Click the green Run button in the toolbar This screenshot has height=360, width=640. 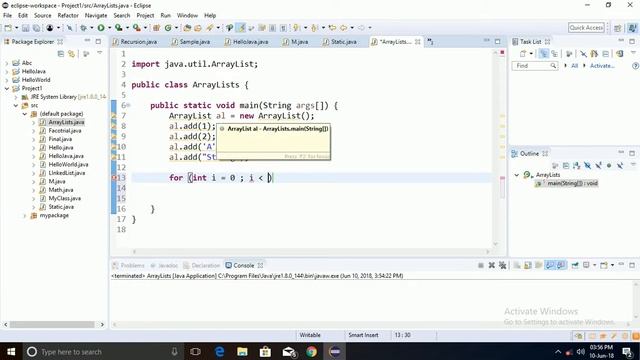[x=101, y=28]
